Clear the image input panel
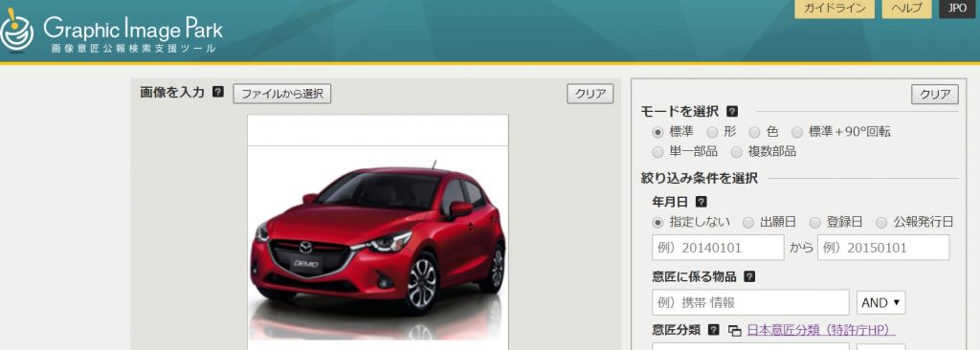980x350 pixels. [x=590, y=94]
